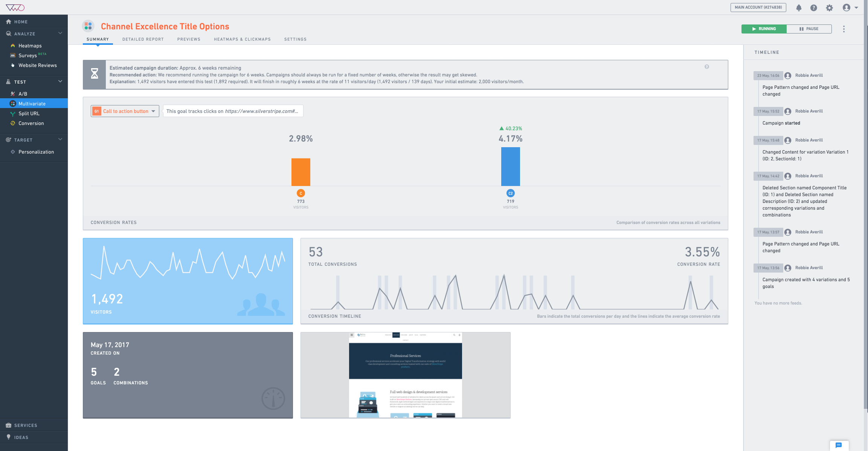Collapse the Test section in the sidebar
The image size is (868, 451).
pyautogui.click(x=60, y=81)
